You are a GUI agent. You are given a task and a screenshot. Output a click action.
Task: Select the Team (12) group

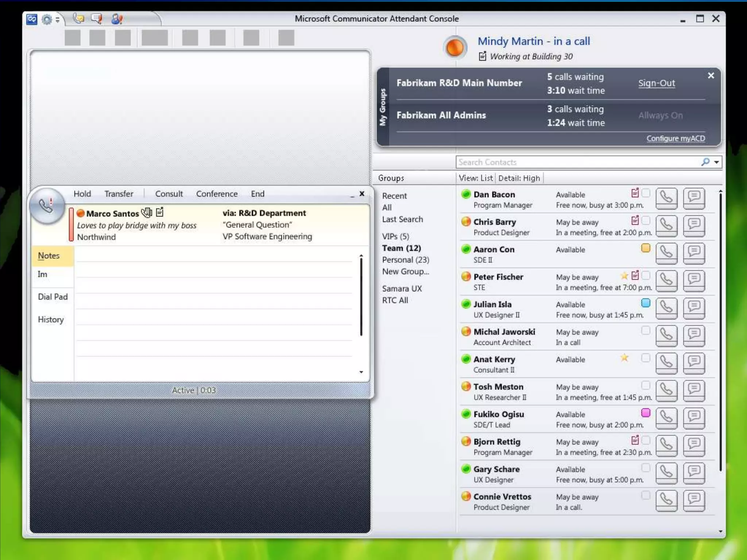[x=401, y=248]
